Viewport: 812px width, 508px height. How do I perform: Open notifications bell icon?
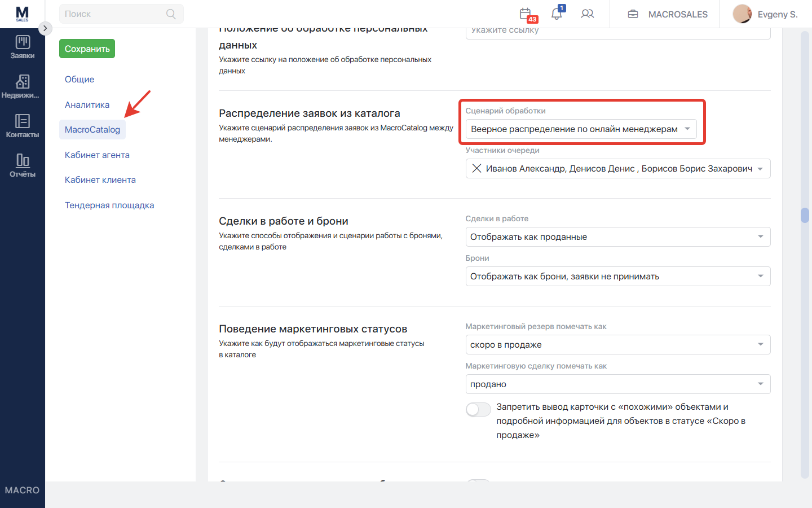557,14
